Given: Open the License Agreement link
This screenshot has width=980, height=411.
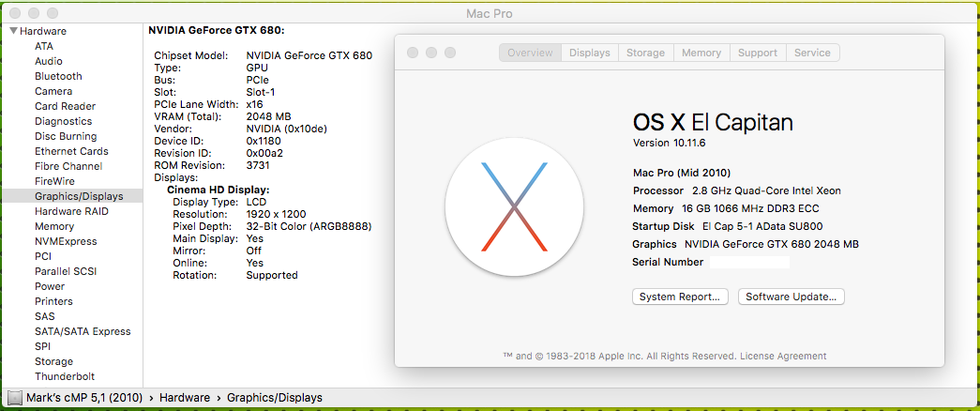Looking at the screenshot, I should (783, 356).
